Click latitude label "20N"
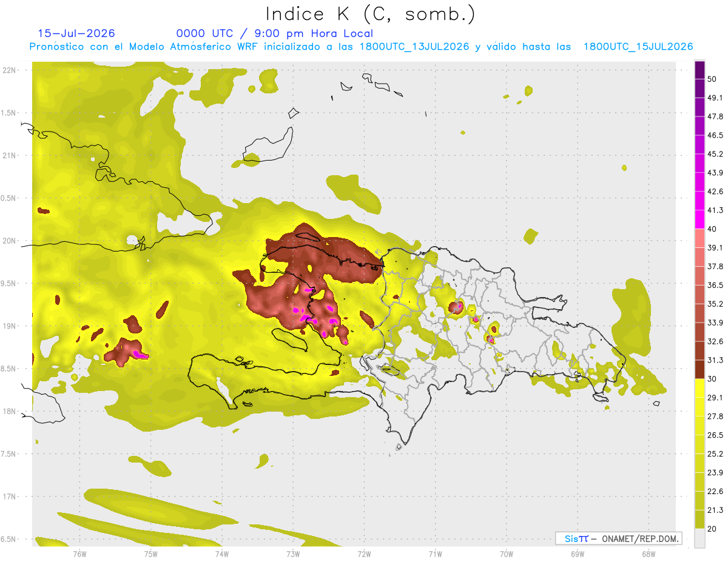 coord(9,241)
